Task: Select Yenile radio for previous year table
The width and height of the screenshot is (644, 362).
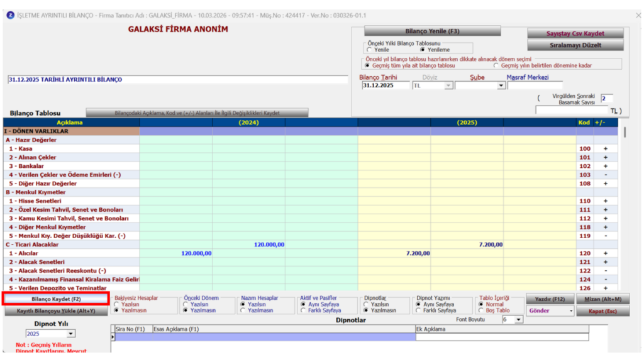Action: click(x=369, y=50)
